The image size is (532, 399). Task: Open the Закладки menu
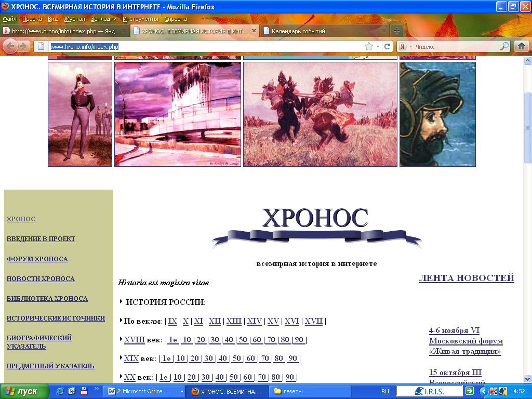(103, 19)
